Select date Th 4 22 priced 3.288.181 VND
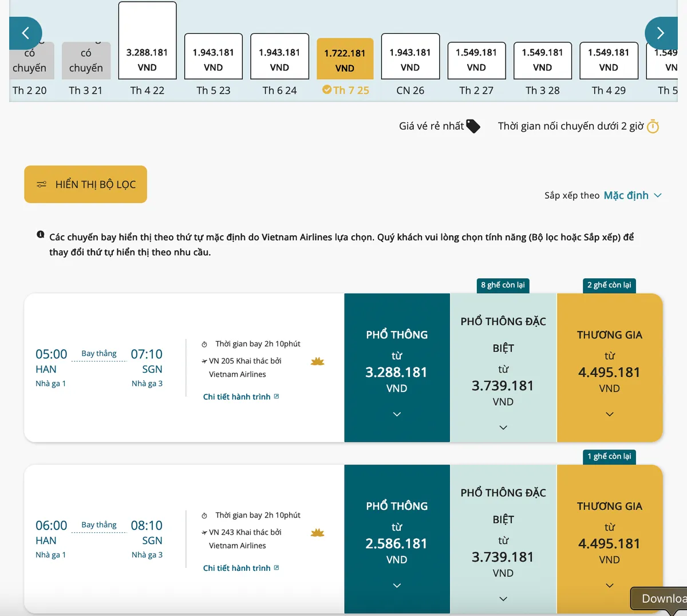Screen dimensions: 687x616 tap(147, 40)
